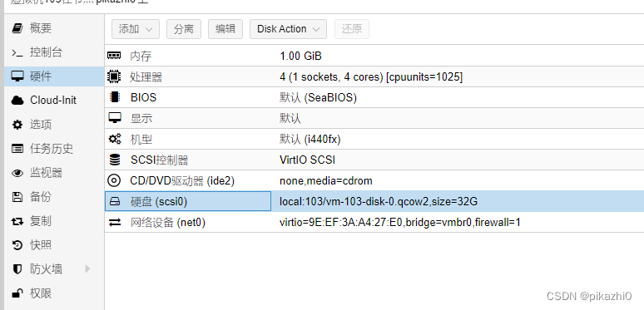
Task: Click the 防火墙 shield icon
Action: click(17, 269)
